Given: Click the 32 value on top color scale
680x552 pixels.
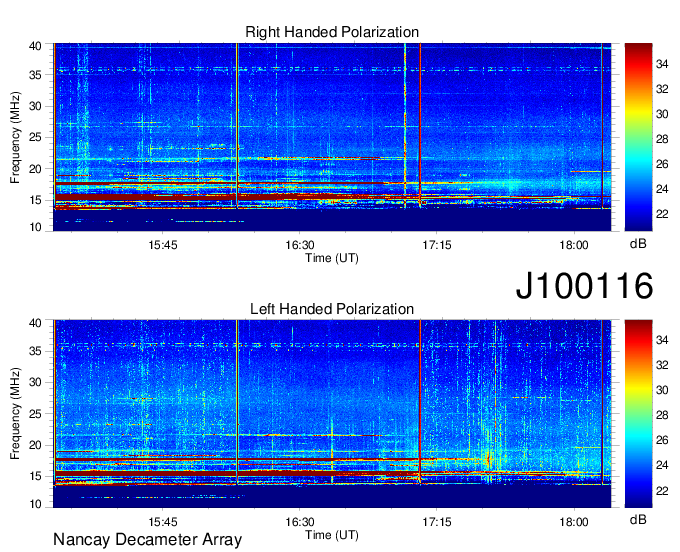Looking at the screenshot, I should (662, 89).
